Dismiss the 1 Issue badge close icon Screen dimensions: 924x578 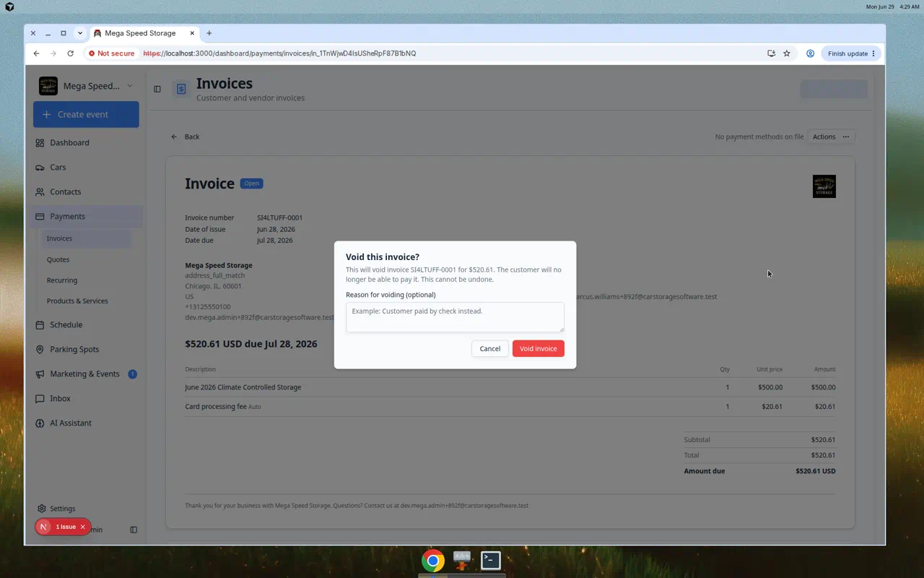(x=82, y=527)
